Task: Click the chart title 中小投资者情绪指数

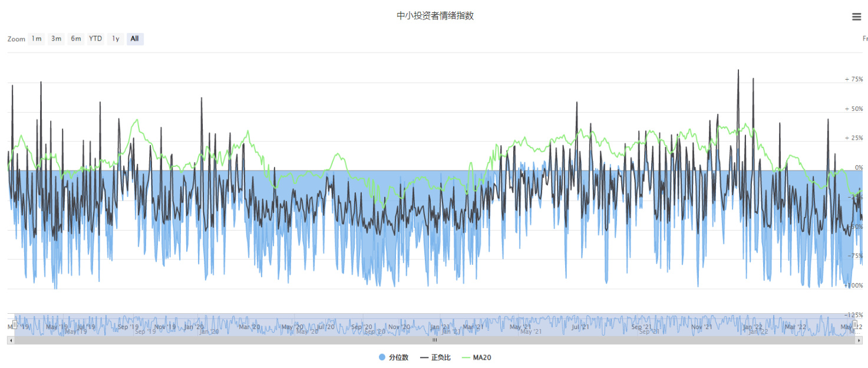Action: (x=435, y=16)
